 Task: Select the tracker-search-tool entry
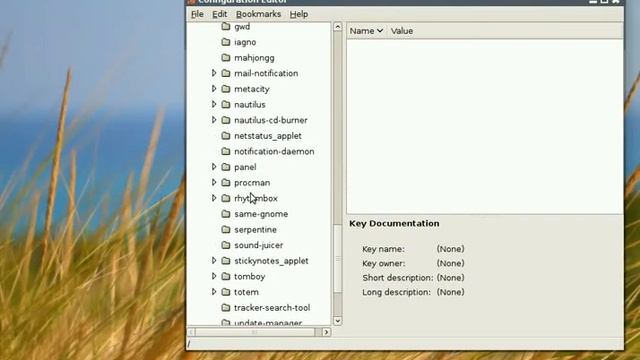pyautogui.click(x=272, y=308)
